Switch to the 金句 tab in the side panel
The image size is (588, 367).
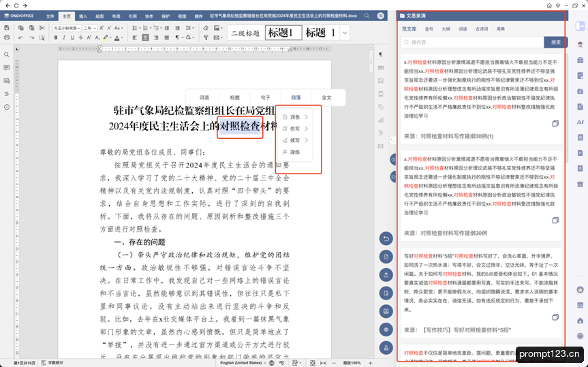click(429, 29)
